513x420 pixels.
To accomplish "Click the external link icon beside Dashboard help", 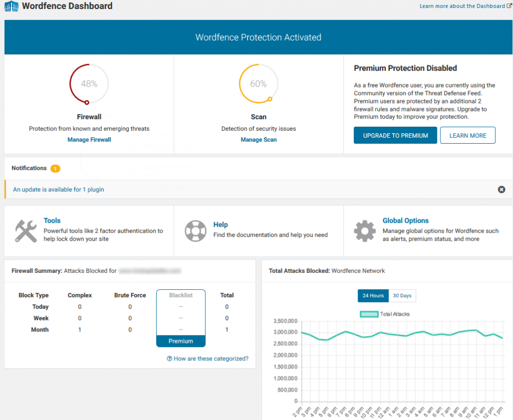I will pos(509,6).
